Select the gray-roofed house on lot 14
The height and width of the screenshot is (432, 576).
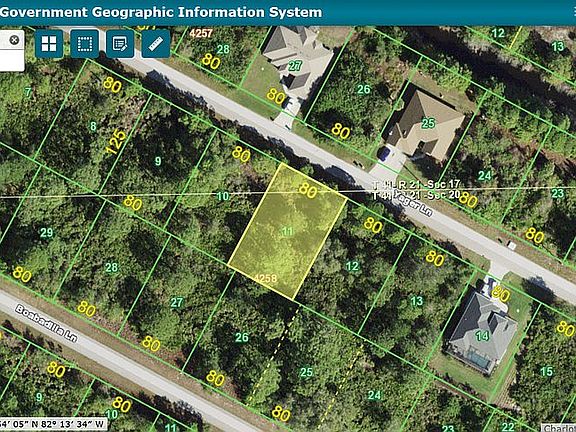[483, 332]
